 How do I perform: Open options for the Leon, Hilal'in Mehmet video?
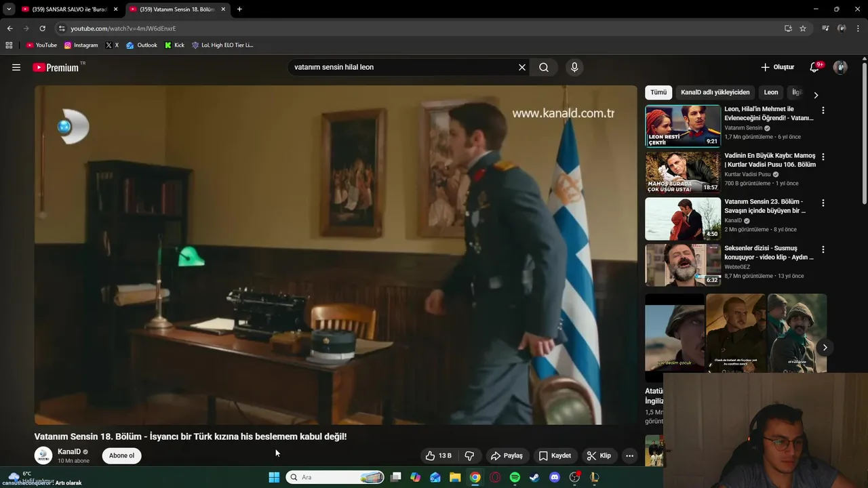coord(823,110)
